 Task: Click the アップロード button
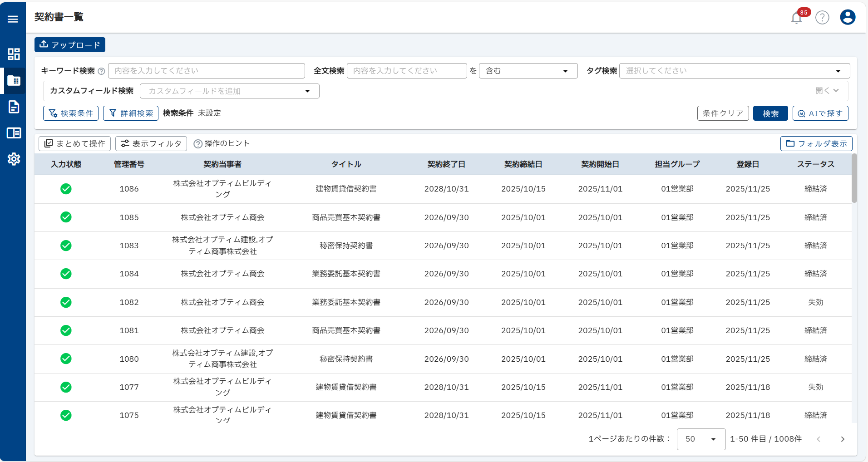70,45
